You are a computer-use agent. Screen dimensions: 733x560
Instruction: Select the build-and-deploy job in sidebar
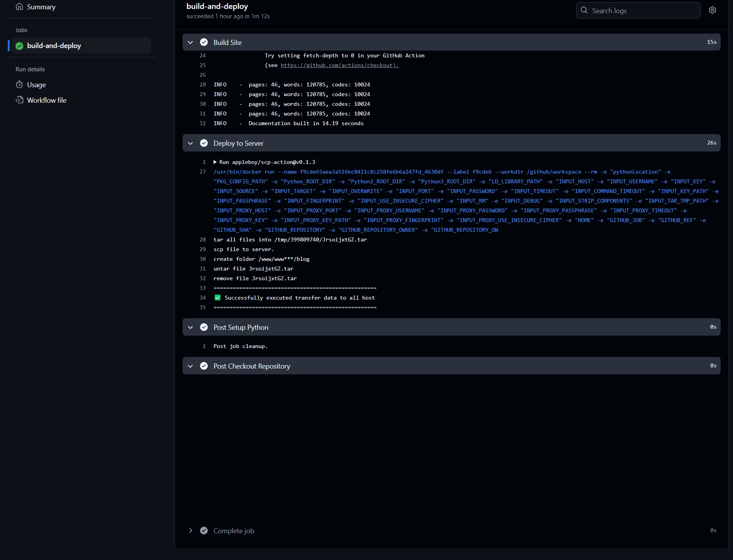point(54,46)
